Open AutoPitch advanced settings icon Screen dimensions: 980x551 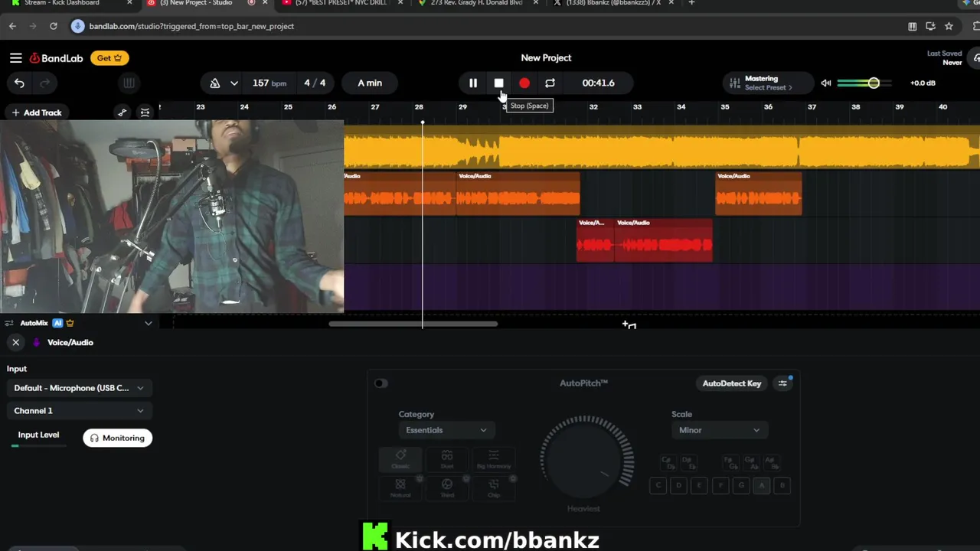coord(782,383)
